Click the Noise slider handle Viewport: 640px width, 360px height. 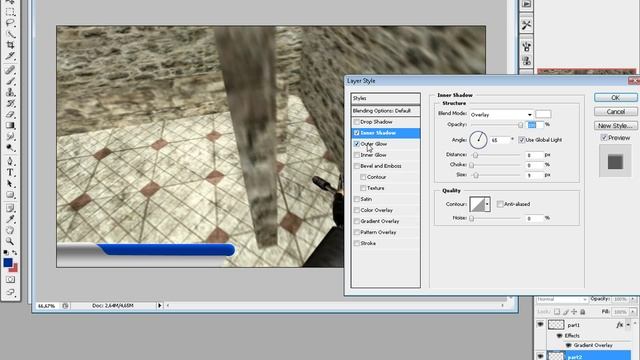pos(471,219)
